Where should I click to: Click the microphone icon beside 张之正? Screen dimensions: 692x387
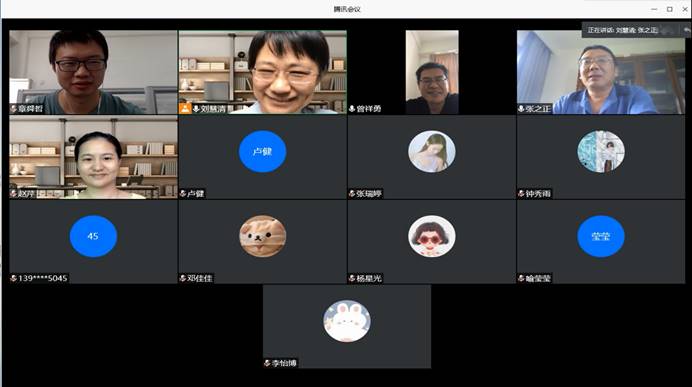click(521, 109)
